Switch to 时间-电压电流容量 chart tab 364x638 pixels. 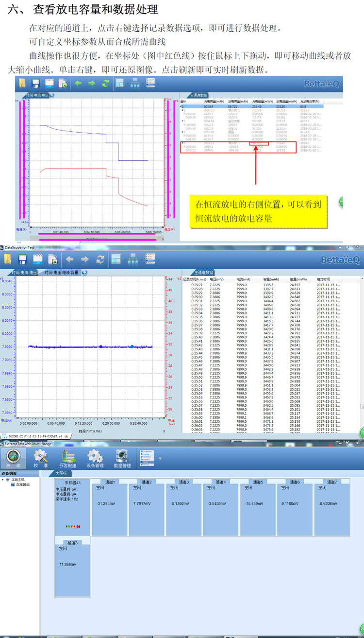tap(62, 273)
